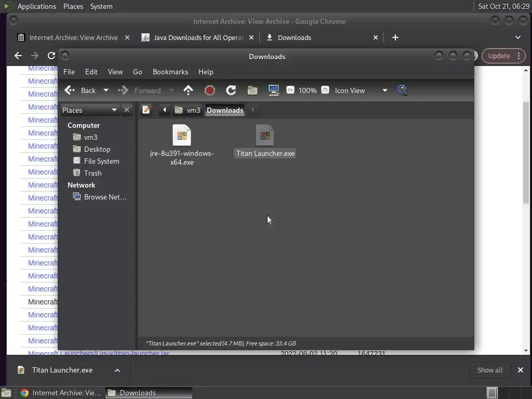Select Downloads in the path bar
The width and height of the screenshot is (532, 399).
(225, 110)
